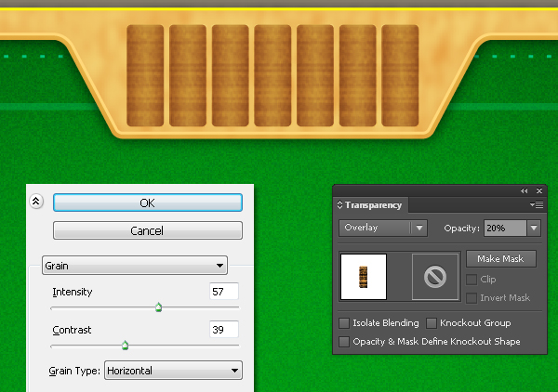Click the Contrast value field
Screen dimensions: 558x392
point(223,330)
